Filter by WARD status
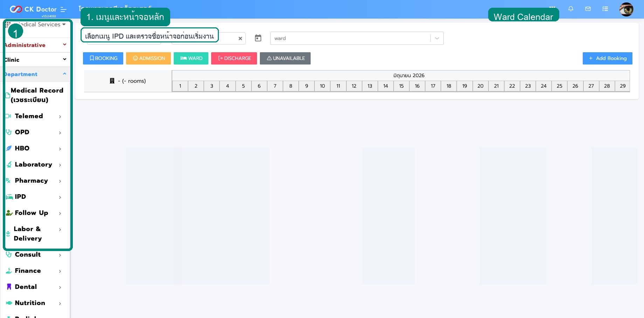 191,58
